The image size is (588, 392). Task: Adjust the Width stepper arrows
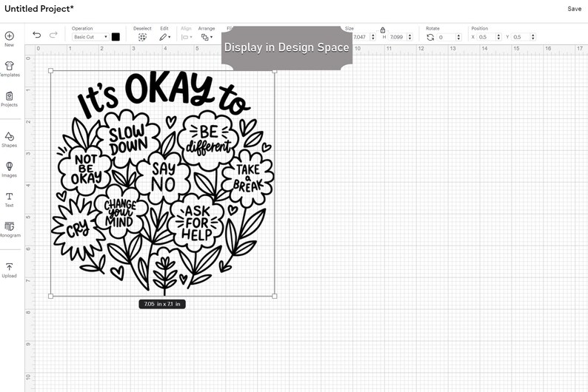[x=372, y=37]
